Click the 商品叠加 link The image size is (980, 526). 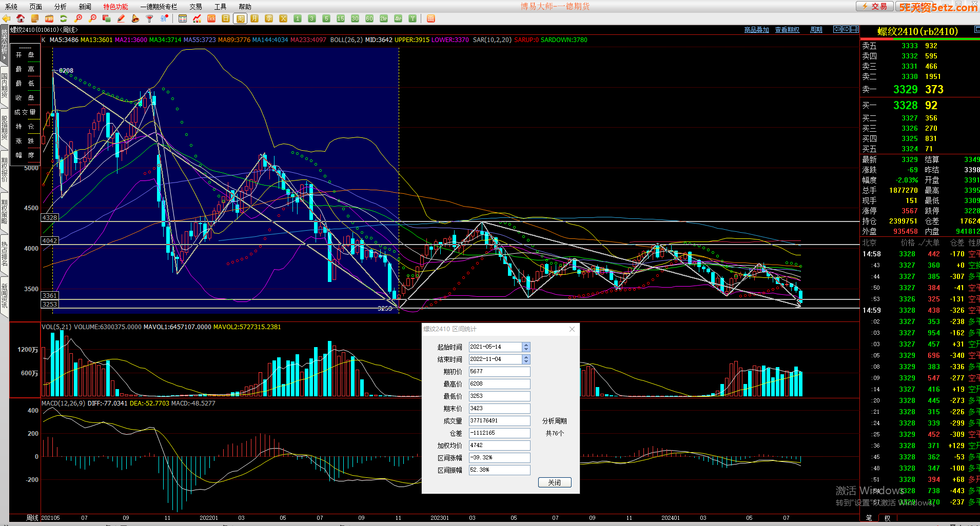pyautogui.click(x=756, y=30)
